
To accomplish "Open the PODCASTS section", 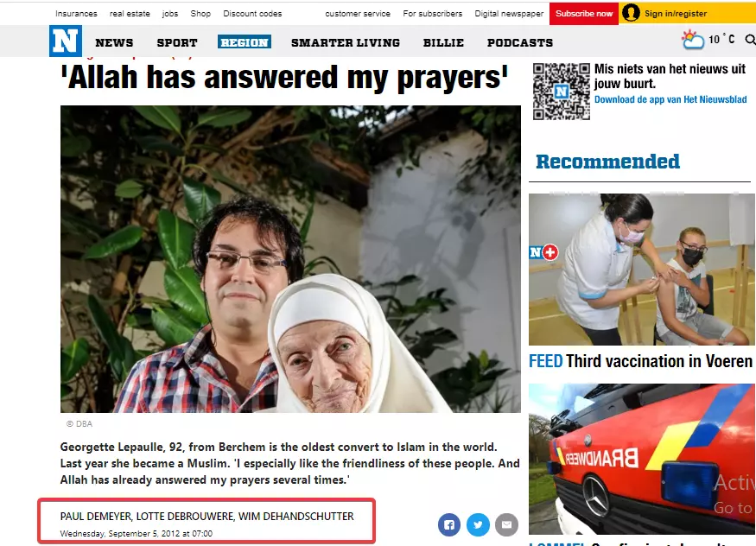I will tap(520, 43).
